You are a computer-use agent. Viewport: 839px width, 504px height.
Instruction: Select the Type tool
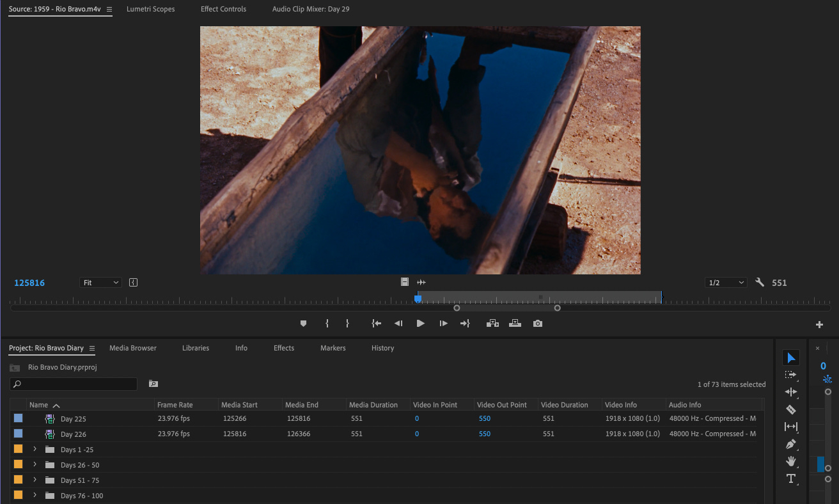tap(791, 478)
